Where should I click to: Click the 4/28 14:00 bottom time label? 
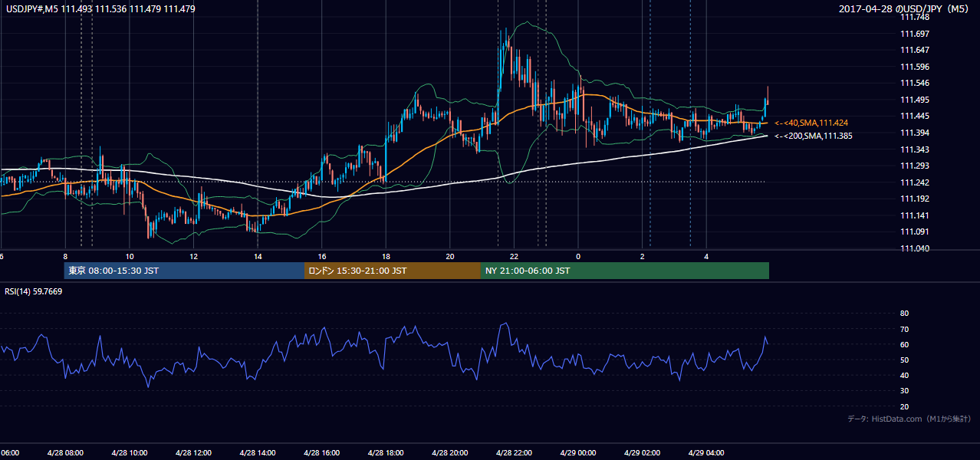coord(258,452)
